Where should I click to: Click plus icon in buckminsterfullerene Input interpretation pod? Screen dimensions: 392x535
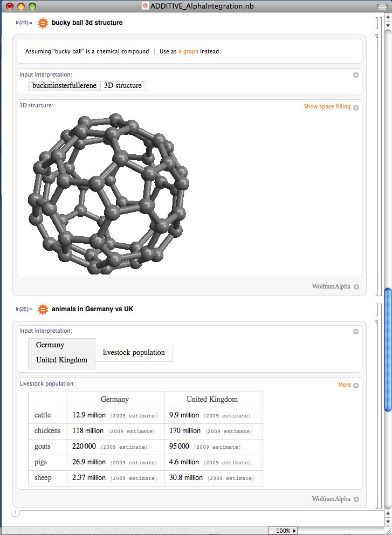pyautogui.click(x=356, y=75)
